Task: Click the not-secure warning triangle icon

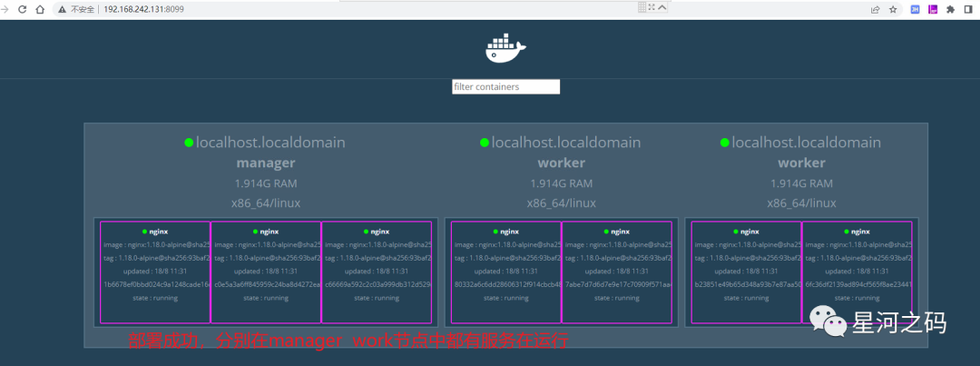Action: (x=63, y=9)
